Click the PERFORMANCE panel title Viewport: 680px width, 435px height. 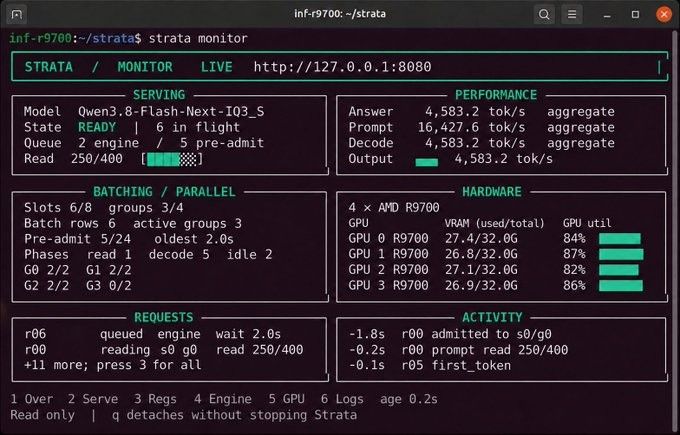click(x=496, y=95)
